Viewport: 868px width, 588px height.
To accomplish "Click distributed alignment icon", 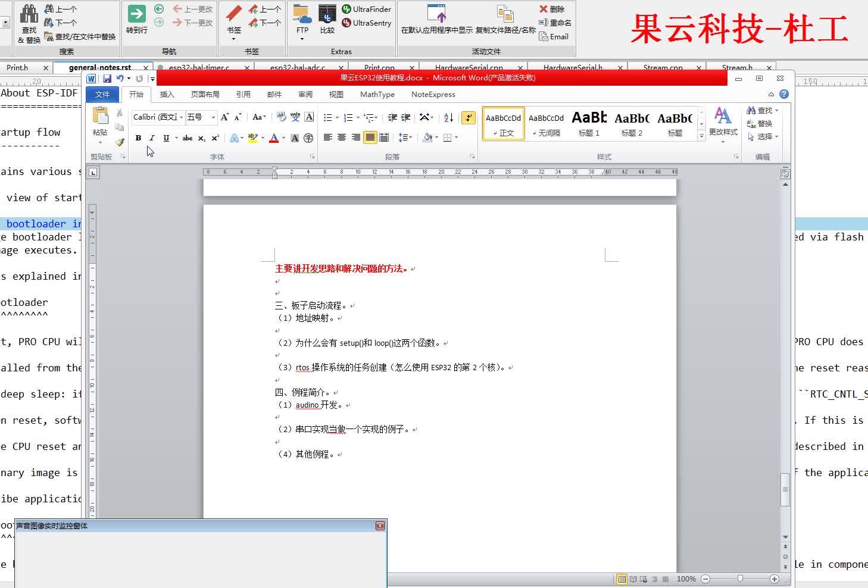I will tap(385, 137).
